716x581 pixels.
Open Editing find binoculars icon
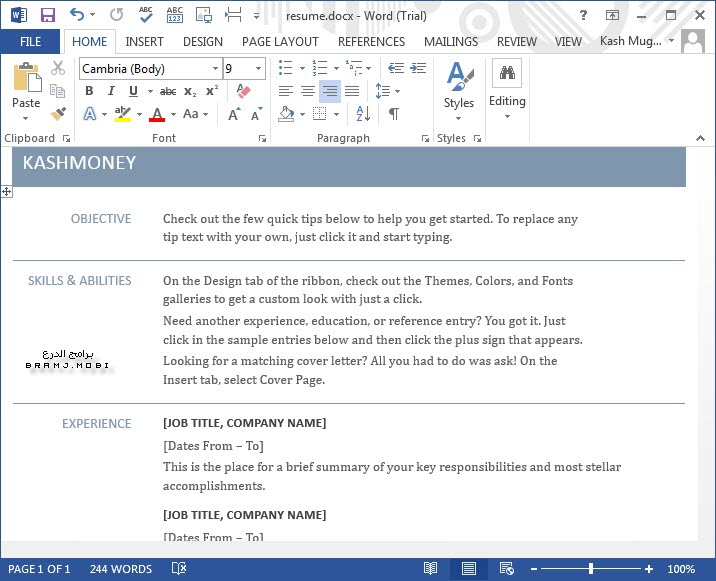[507, 73]
